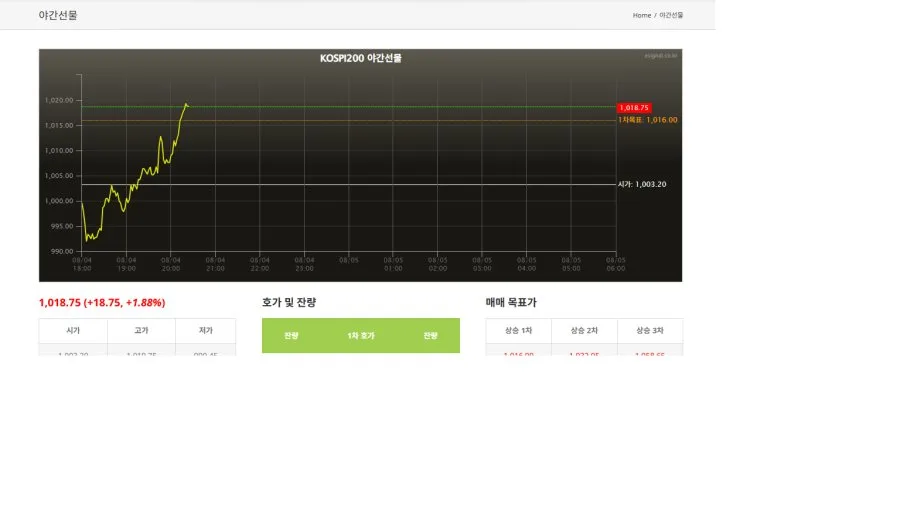Click the 1차 호가 header in green bar

[360, 336]
